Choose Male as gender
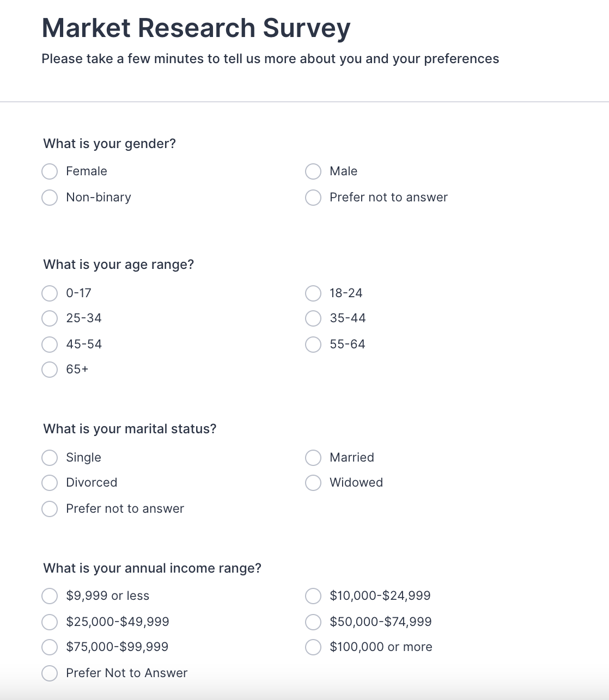The image size is (609, 700). tap(313, 171)
